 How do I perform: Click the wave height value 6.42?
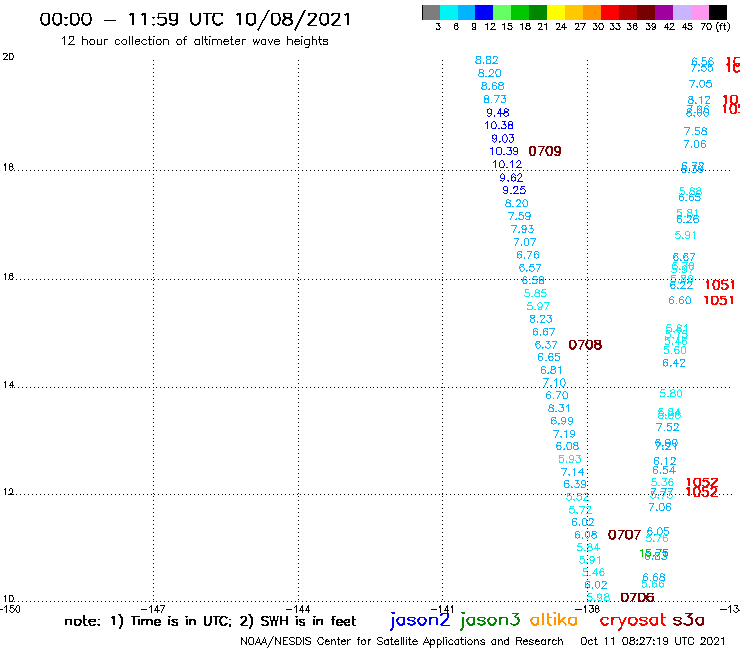pyautogui.click(x=674, y=363)
